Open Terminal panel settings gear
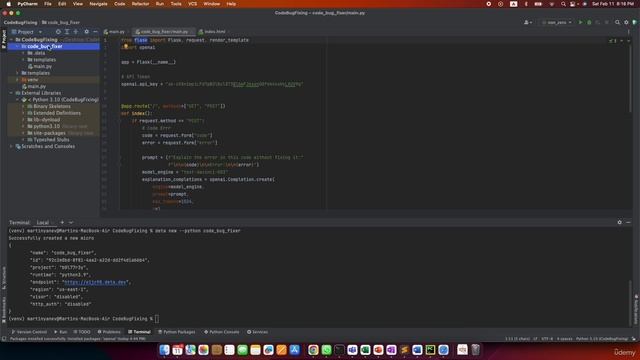Image resolution: width=640 pixels, height=360 pixels. pyautogui.click(x=620, y=222)
